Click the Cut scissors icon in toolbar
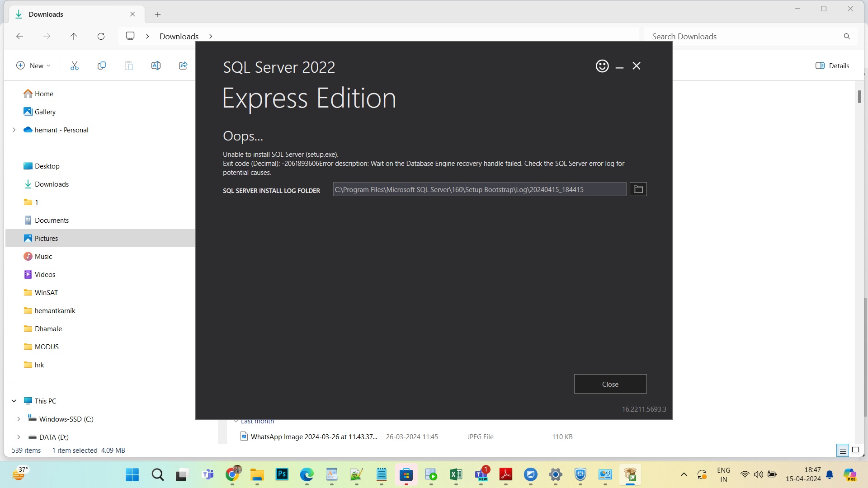The height and width of the screenshot is (488, 868). pos(75,66)
